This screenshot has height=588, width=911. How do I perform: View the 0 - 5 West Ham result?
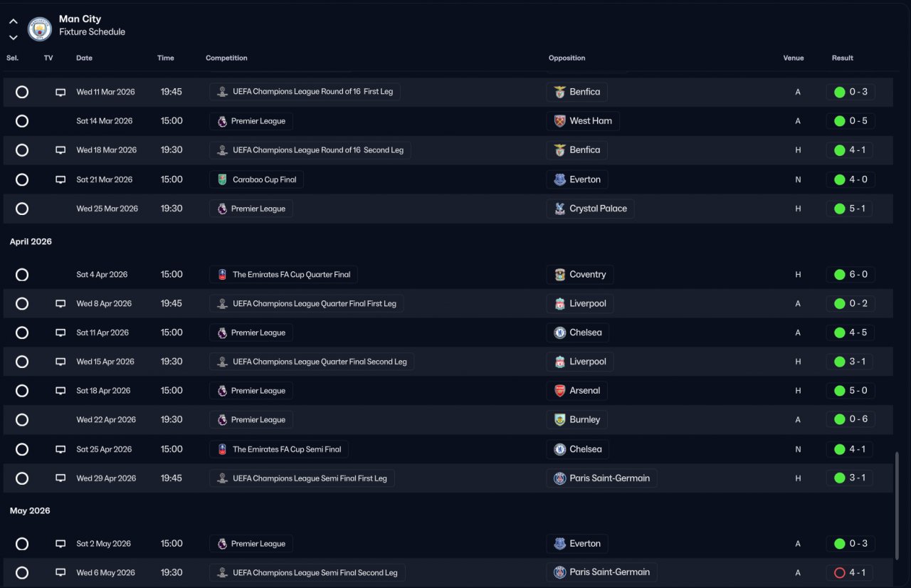(851, 121)
